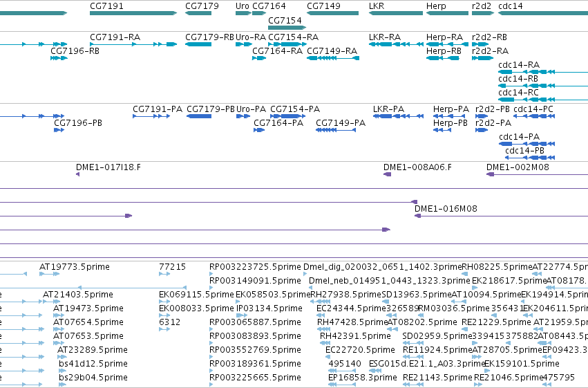Open protein label Uro-PA

click(x=252, y=109)
